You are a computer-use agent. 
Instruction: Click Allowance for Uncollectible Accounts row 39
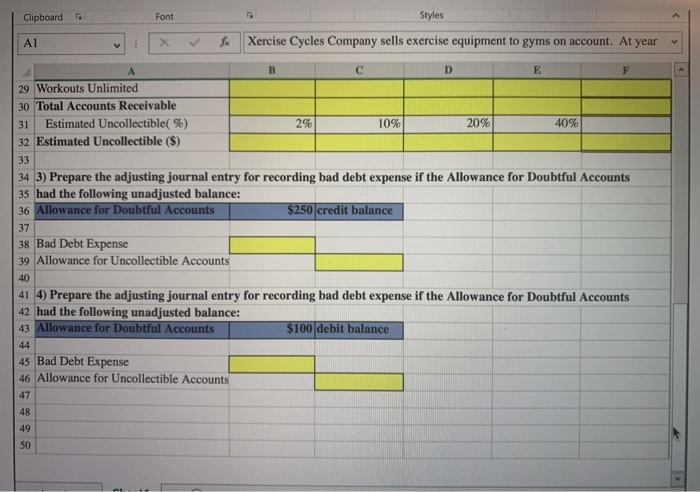click(x=133, y=261)
